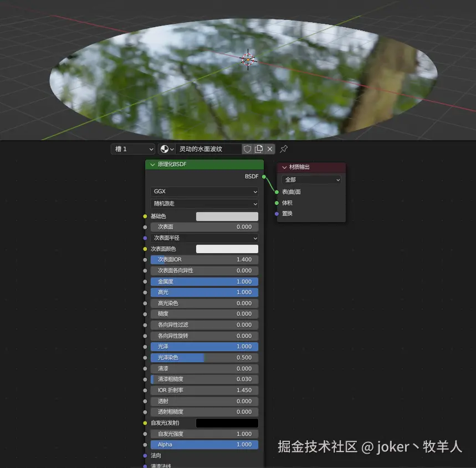The image size is (476, 468).
Task: Open the material browser sphere icon
Action: click(x=165, y=148)
